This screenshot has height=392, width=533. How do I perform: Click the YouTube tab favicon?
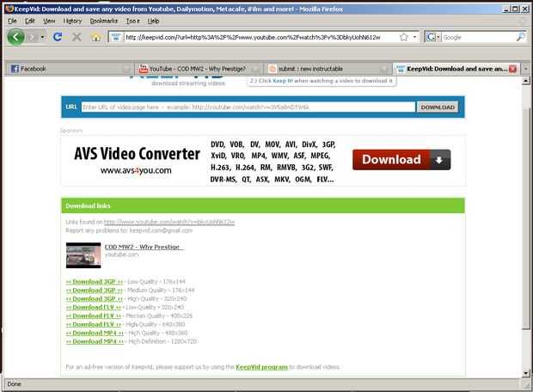point(143,69)
